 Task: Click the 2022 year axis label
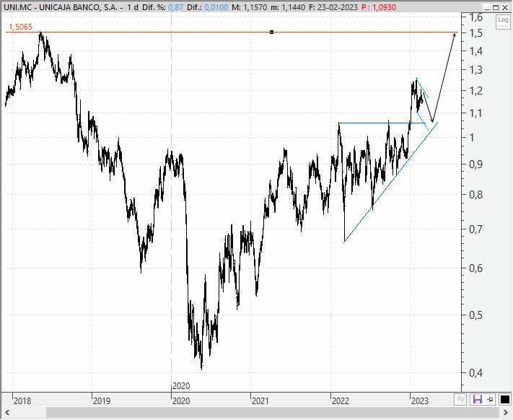click(341, 401)
